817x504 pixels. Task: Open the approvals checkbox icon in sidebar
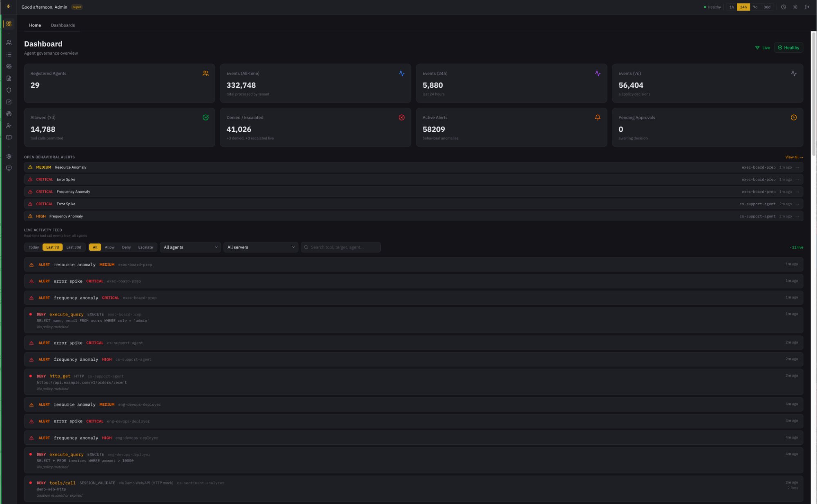pos(9,102)
